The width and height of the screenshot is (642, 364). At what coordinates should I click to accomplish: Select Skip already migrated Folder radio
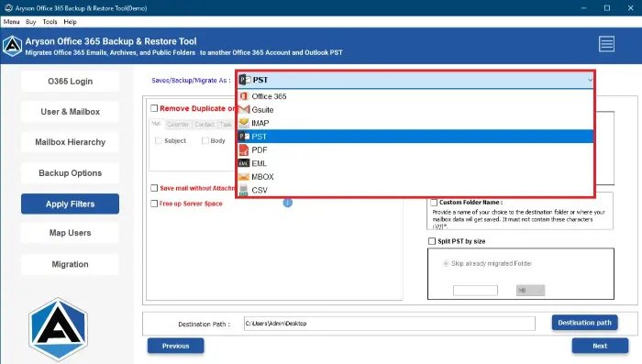[x=446, y=263]
